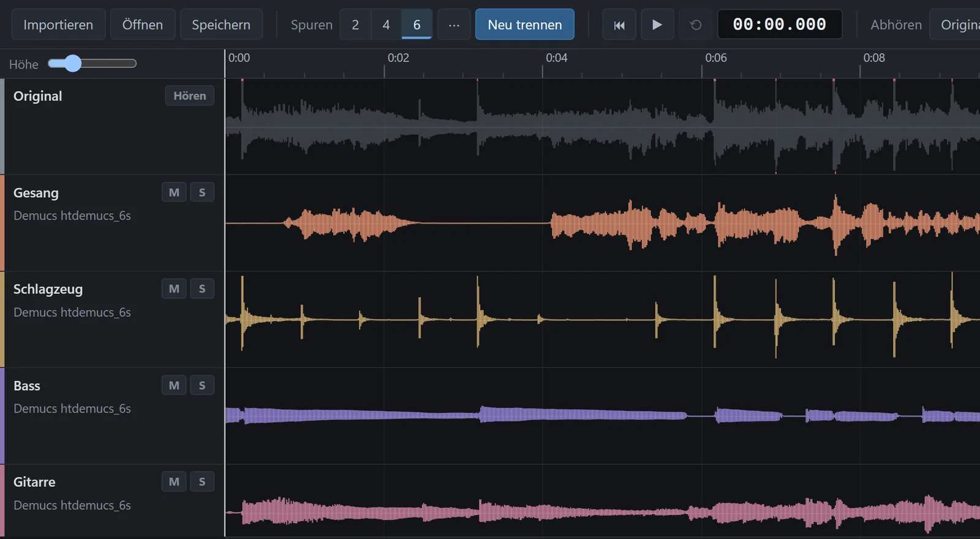Listen to Original via Hören button
This screenshot has height=539, width=980.
tap(190, 96)
